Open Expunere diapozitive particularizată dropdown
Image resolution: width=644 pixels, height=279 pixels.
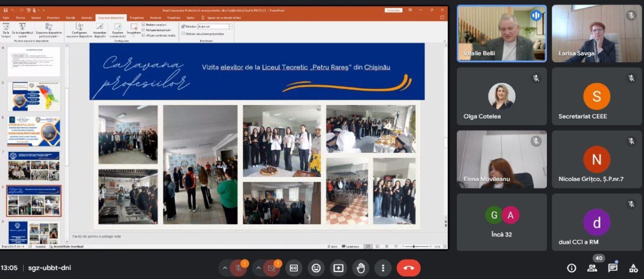tap(48, 30)
